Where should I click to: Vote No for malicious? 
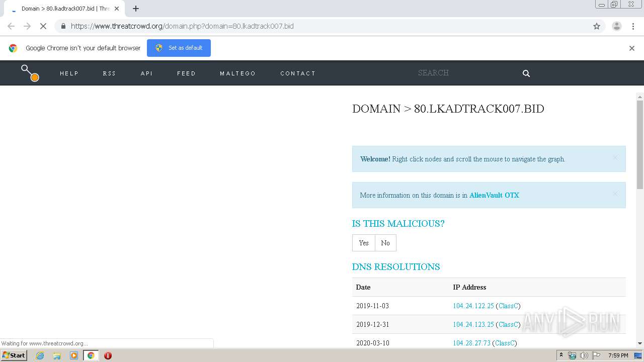point(385,243)
